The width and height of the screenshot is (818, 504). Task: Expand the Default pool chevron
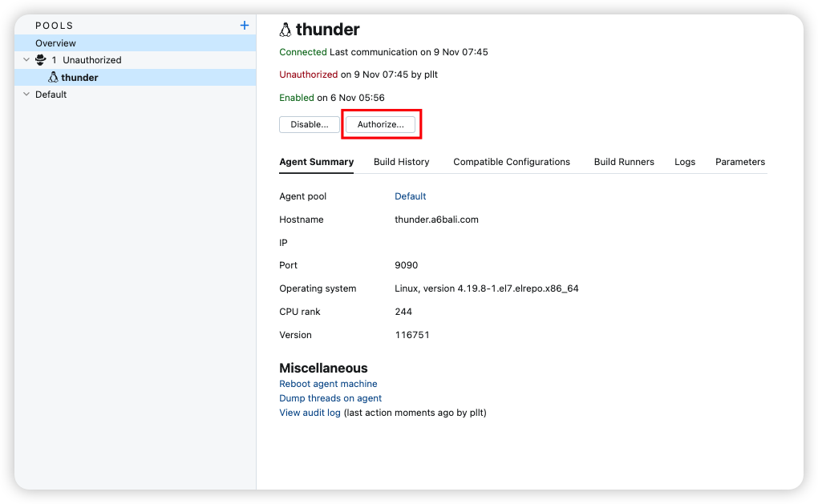click(x=26, y=95)
